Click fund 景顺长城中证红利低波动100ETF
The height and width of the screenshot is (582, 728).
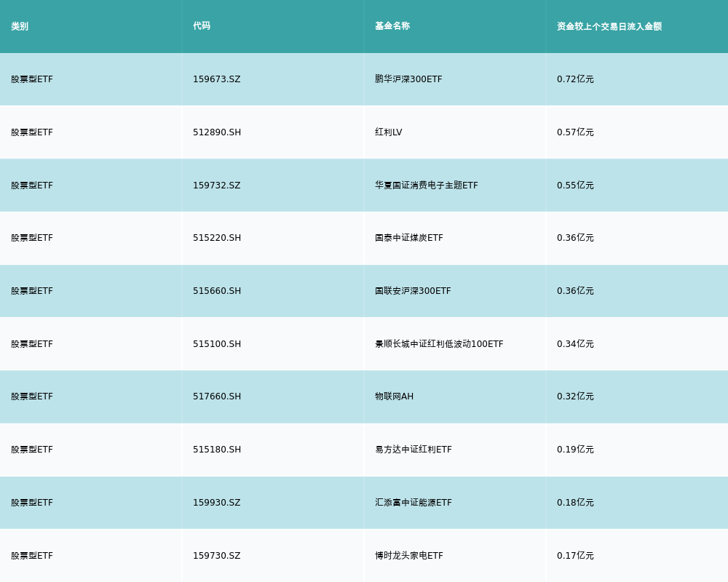point(439,344)
